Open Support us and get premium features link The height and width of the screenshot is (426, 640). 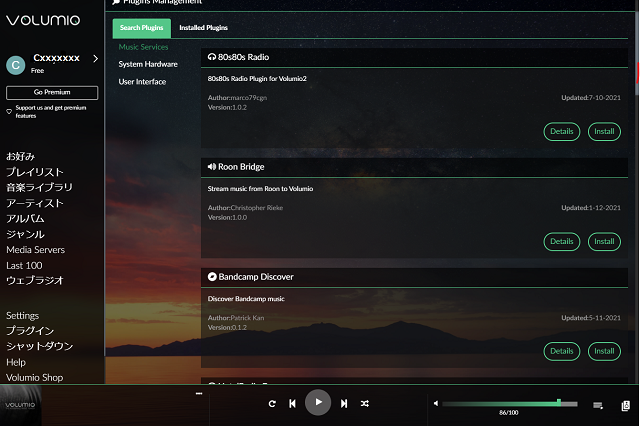point(51,112)
